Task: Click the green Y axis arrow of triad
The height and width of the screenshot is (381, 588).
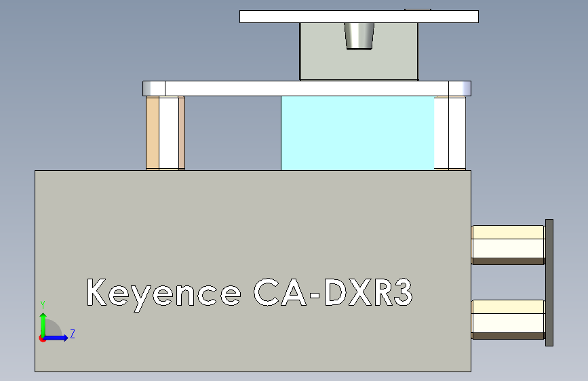Action: (x=43, y=325)
